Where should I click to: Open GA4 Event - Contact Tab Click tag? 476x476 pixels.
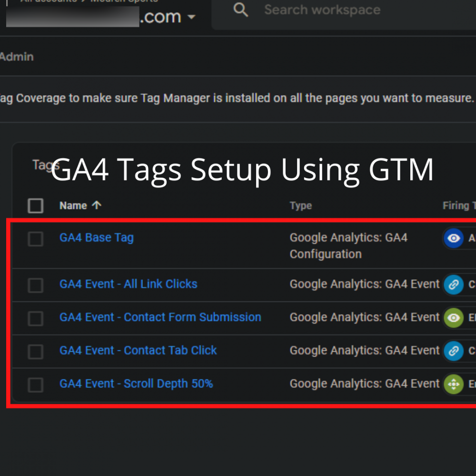[x=138, y=351]
